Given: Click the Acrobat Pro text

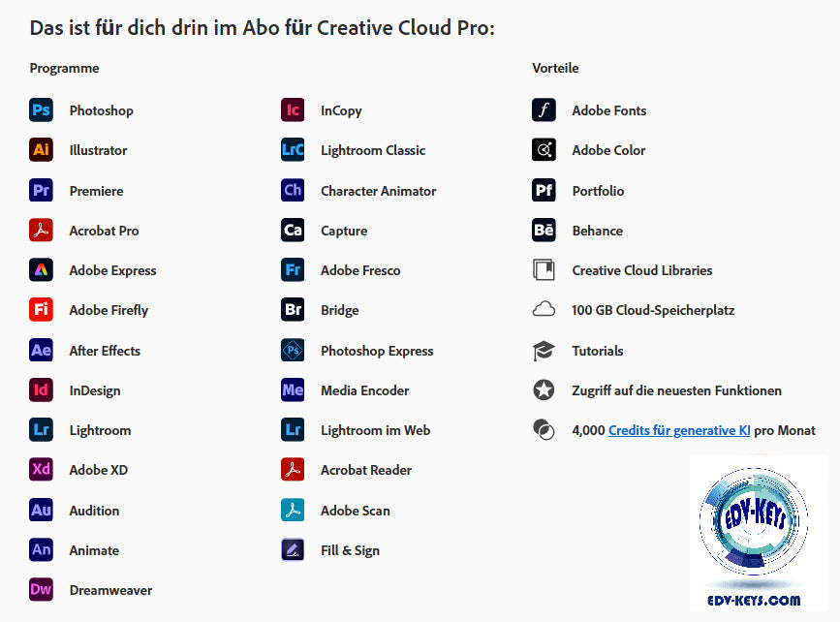Looking at the screenshot, I should (x=104, y=231).
